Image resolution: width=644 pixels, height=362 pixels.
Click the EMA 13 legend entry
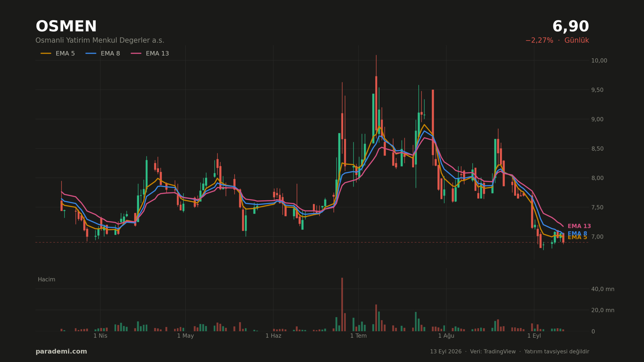pyautogui.click(x=150, y=53)
